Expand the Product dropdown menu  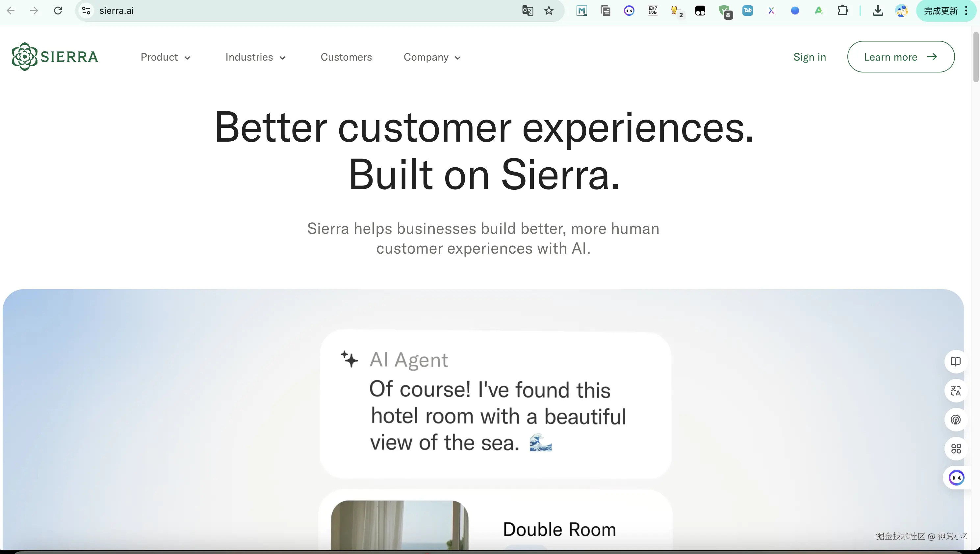(165, 57)
